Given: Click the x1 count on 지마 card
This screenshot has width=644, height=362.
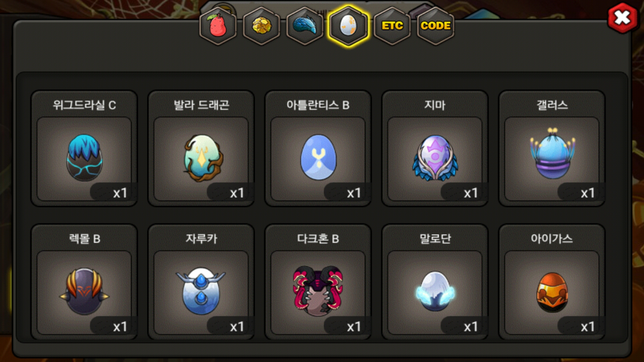Looking at the screenshot, I should pos(471,193).
